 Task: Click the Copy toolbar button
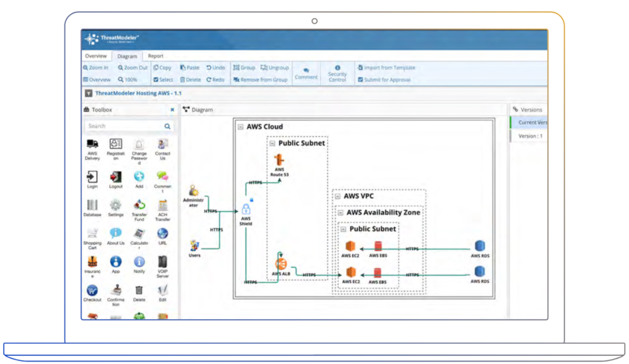[x=162, y=68]
